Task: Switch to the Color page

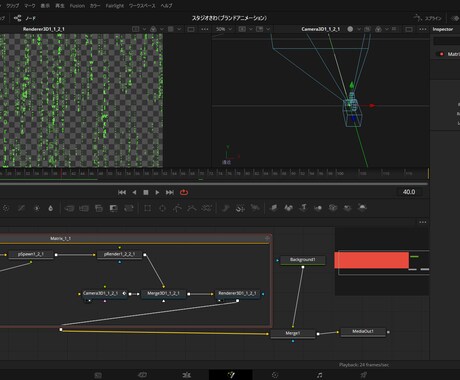Action: (275, 375)
